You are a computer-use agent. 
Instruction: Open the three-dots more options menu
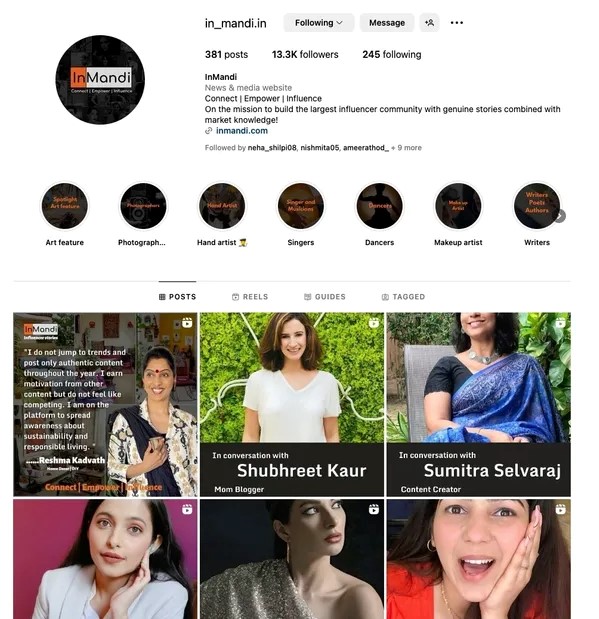coord(456,23)
